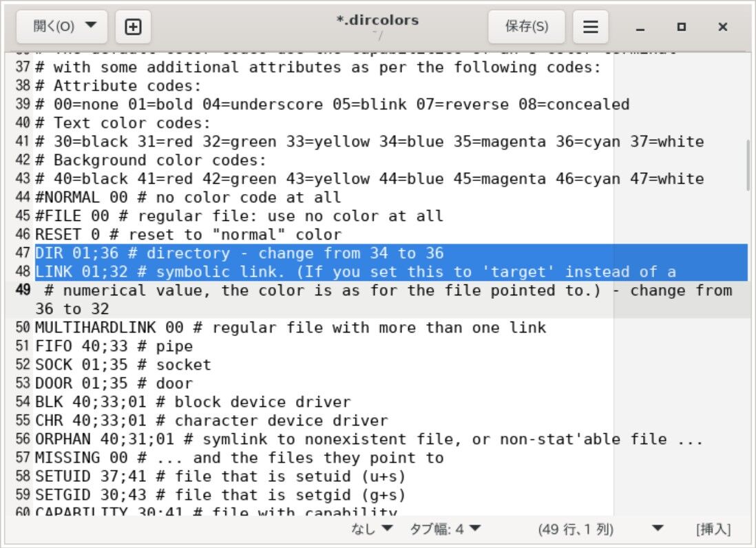This screenshot has width=756, height=548.
Task: Place cursor on the highlighted DIR 01;36 line
Action: click(207, 253)
